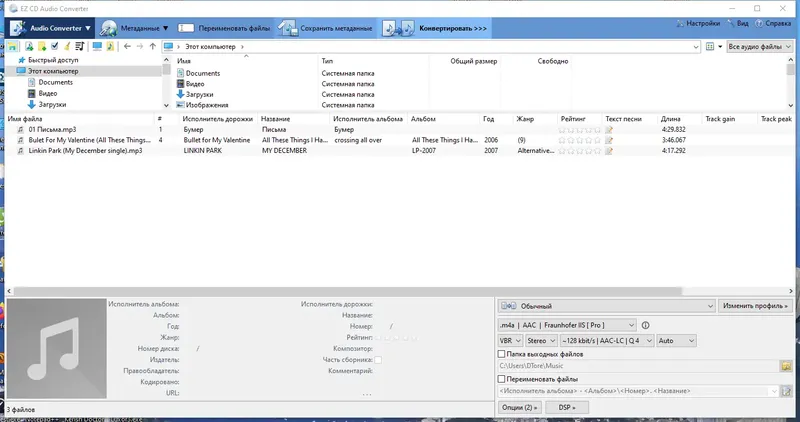
Task: Set rating stars for 01 Письма track
Action: pos(580,130)
